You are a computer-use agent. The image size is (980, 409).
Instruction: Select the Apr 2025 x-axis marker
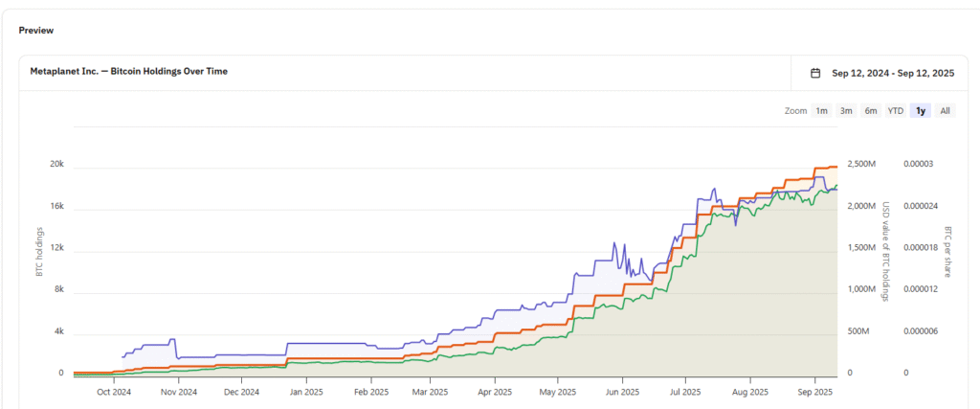pyautogui.click(x=495, y=392)
